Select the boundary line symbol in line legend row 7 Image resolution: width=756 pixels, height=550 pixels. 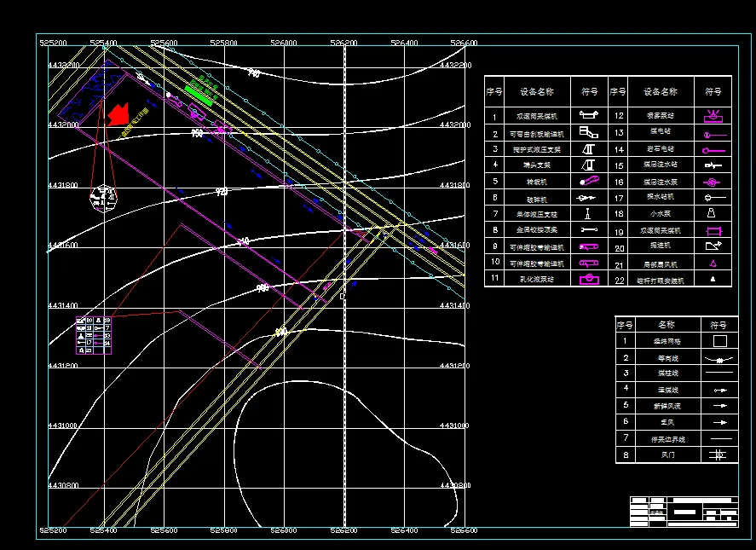(x=722, y=438)
